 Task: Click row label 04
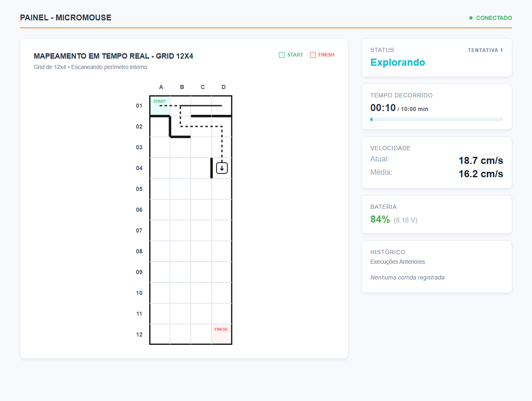139,168
